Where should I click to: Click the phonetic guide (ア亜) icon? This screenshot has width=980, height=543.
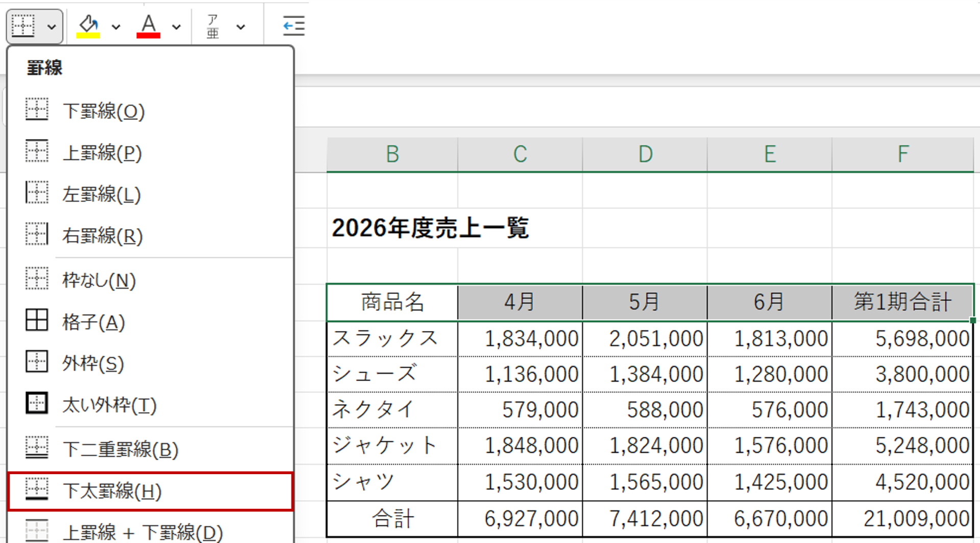(x=213, y=26)
